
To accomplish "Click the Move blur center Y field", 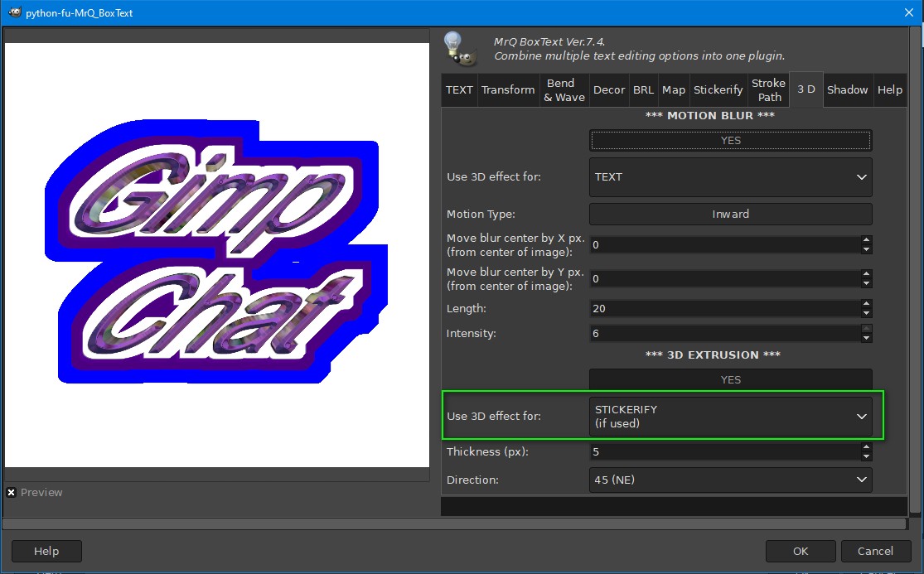I will coord(725,278).
